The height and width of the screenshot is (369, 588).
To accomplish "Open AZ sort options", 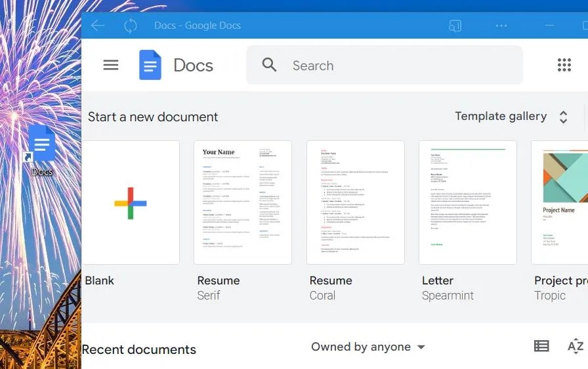I will (x=576, y=346).
